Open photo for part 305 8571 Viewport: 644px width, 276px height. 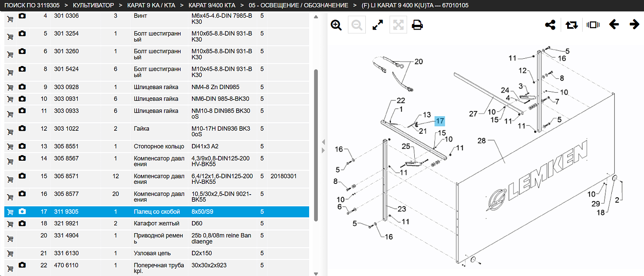coord(22,176)
